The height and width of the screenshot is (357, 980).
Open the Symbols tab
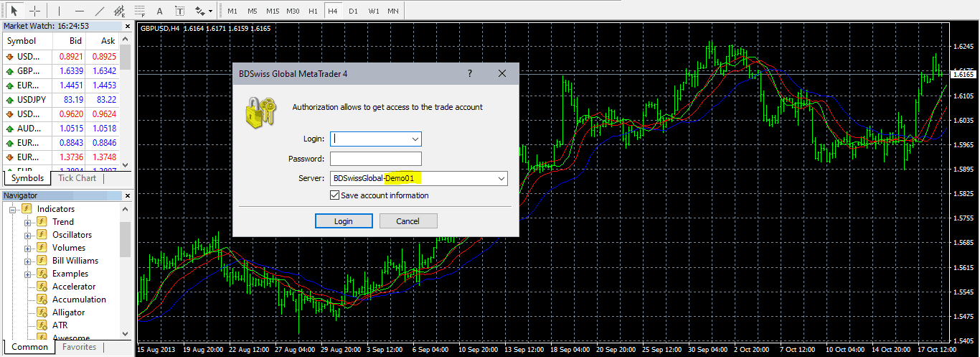[28, 178]
